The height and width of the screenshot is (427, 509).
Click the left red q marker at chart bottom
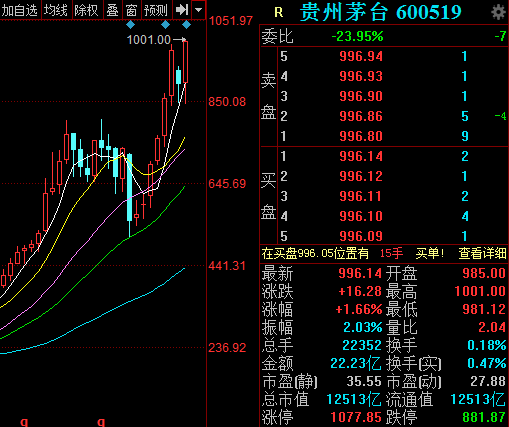click(x=24, y=422)
